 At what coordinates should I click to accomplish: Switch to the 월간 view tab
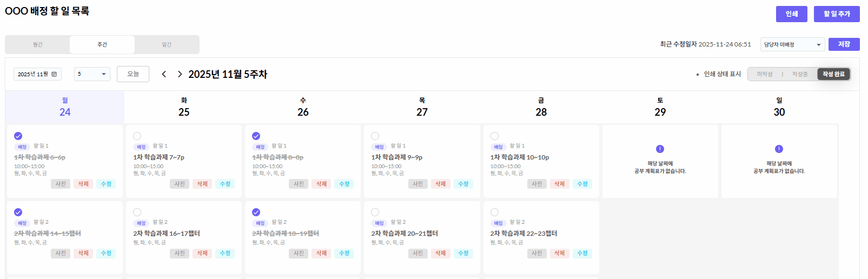pos(37,44)
